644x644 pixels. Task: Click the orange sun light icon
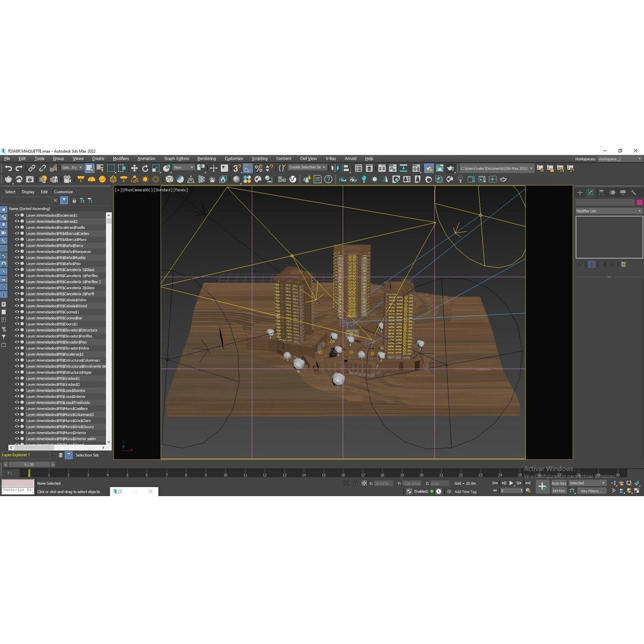click(x=145, y=179)
